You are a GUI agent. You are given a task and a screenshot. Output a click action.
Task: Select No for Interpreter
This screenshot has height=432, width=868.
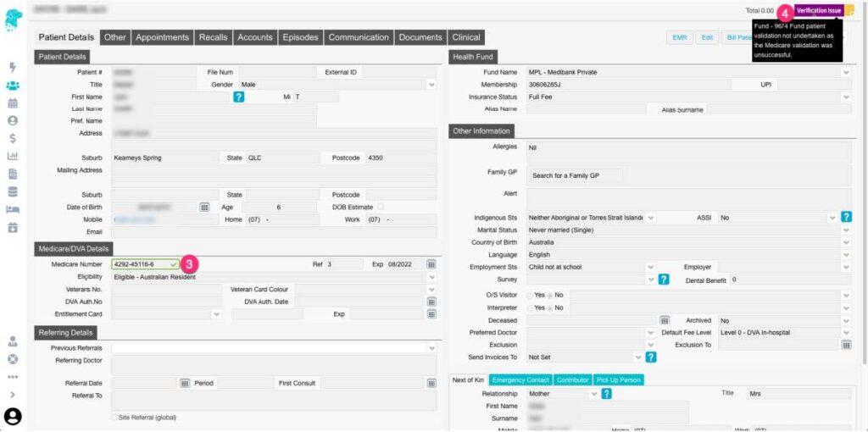tap(549, 307)
